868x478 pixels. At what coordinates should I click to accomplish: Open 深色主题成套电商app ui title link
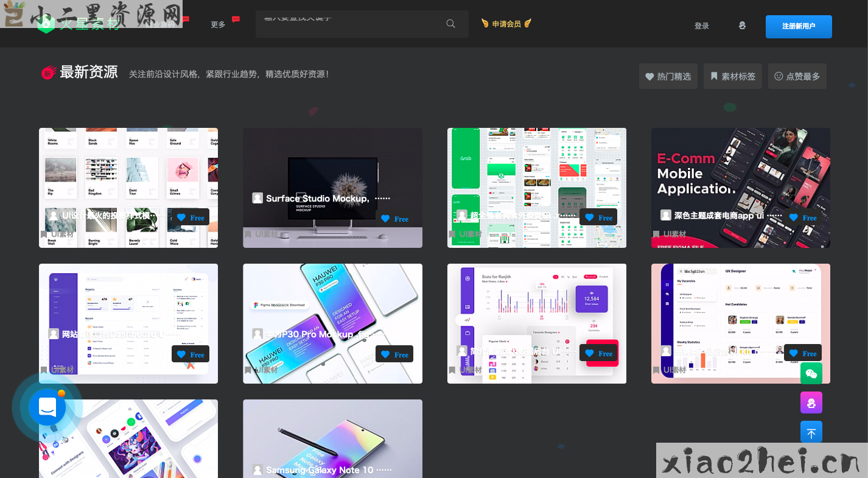point(728,216)
